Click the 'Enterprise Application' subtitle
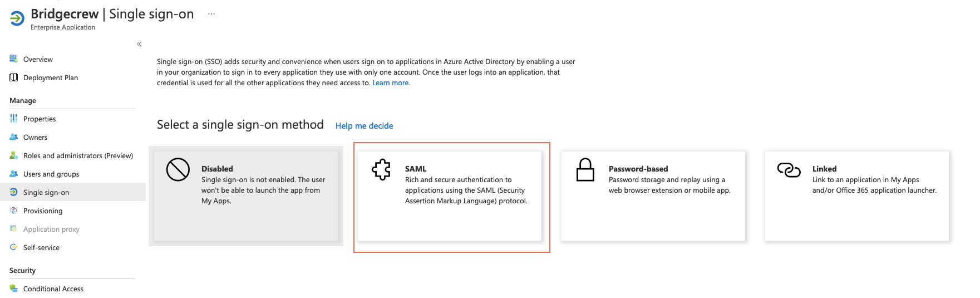 coord(63,27)
